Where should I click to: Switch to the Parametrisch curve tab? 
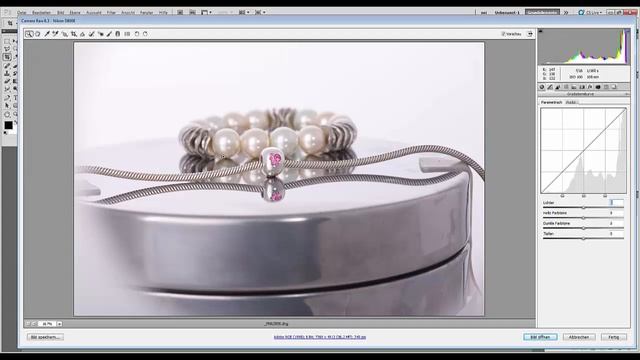click(551, 102)
